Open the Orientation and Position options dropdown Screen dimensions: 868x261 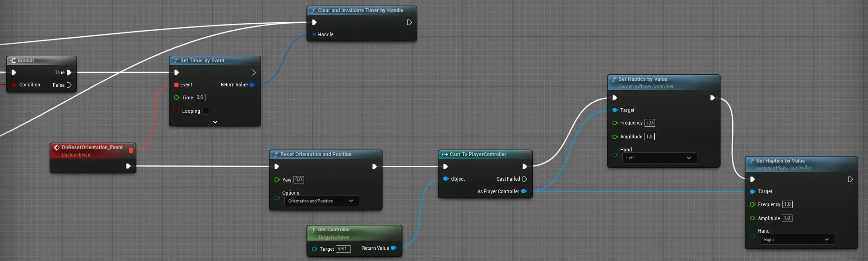pos(321,201)
